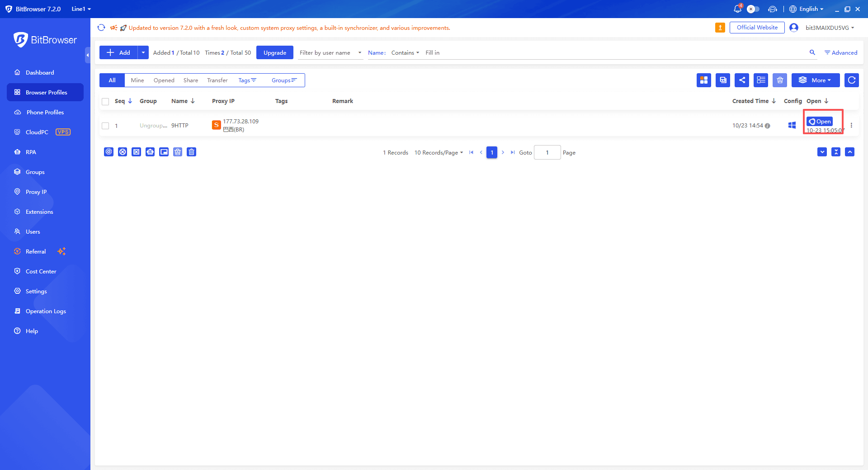
Task: Click the search magnifier icon
Action: [812, 52]
